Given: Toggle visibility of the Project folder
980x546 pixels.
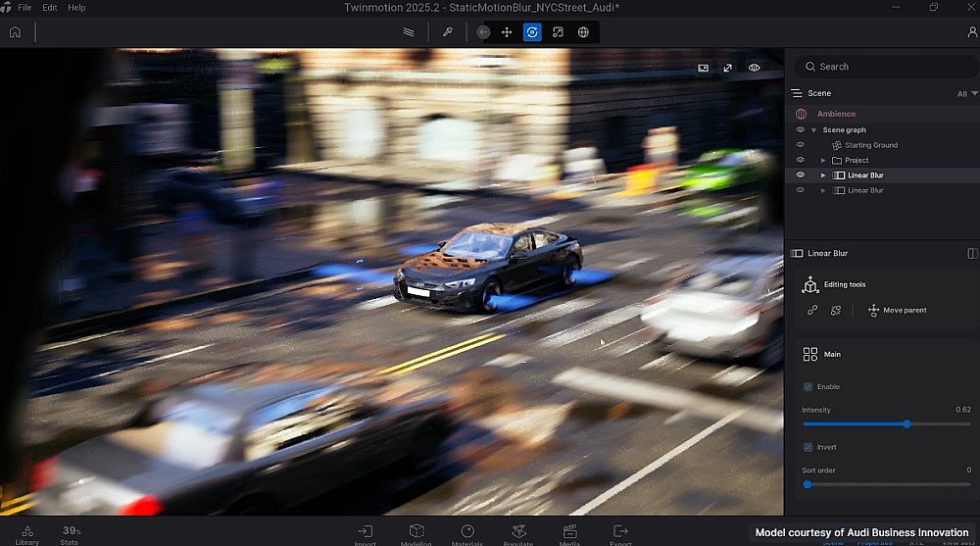Looking at the screenshot, I should pyautogui.click(x=800, y=160).
